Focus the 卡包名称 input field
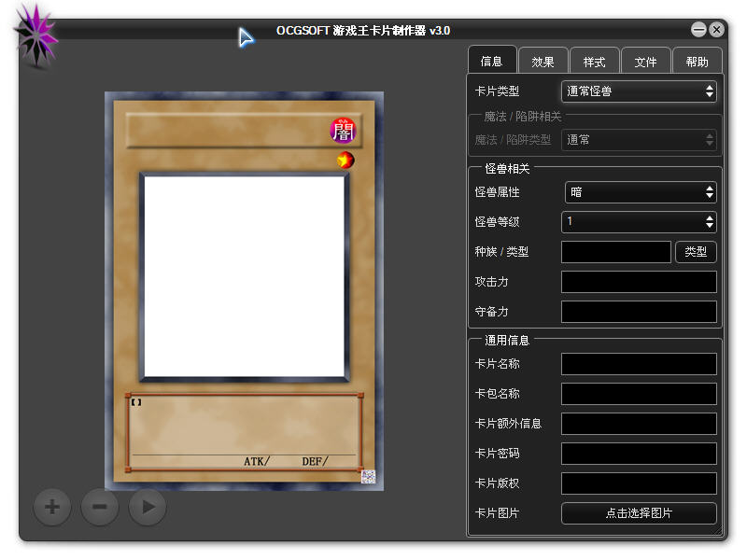Image resolution: width=747 pixels, height=560 pixels. click(639, 394)
